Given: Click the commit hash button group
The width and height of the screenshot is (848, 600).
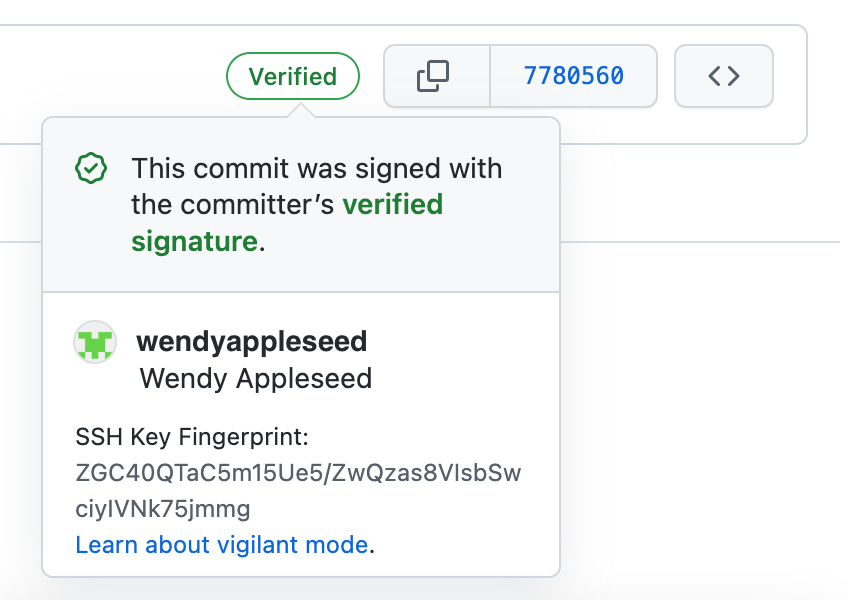Looking at the screenshot, I should [x=573, y=75].
